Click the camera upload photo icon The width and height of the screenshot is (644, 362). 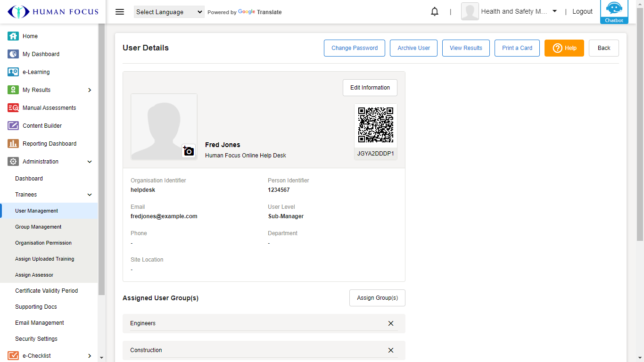click(x=189, y=151)
